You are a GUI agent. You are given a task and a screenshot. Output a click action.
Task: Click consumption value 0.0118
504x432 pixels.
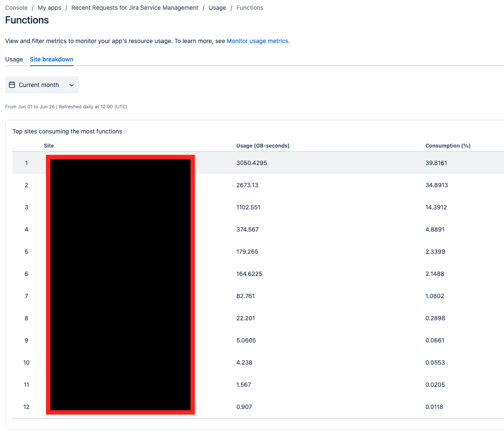434,407
